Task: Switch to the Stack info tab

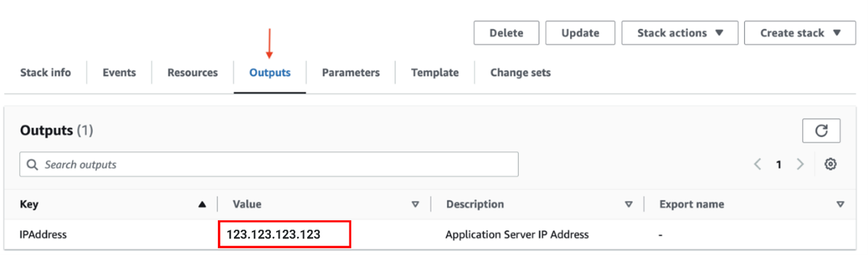Action: click(x=45, y=73)
